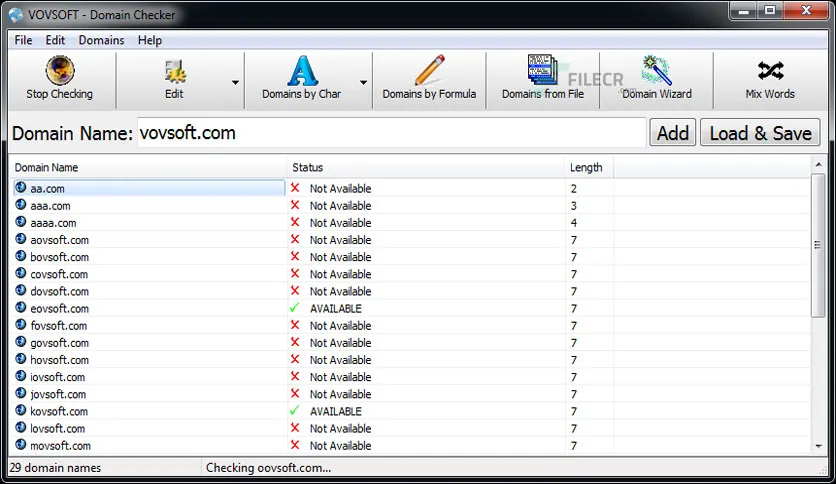Click globe icon beside covsoft.com

click(x=21, y=273)
